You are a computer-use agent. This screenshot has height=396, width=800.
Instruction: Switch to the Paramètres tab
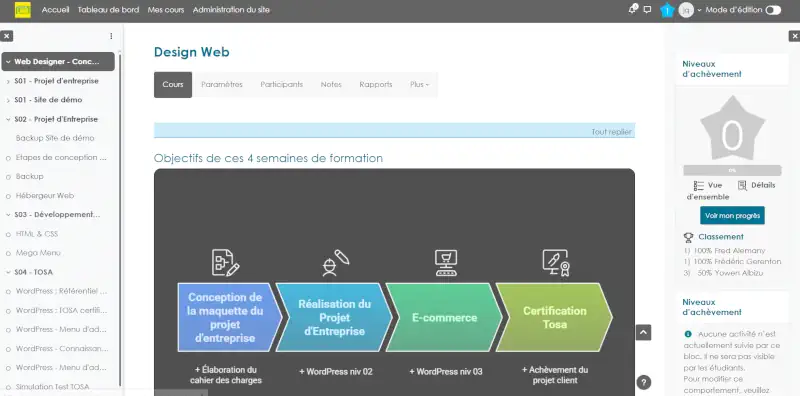click(222, 85)
